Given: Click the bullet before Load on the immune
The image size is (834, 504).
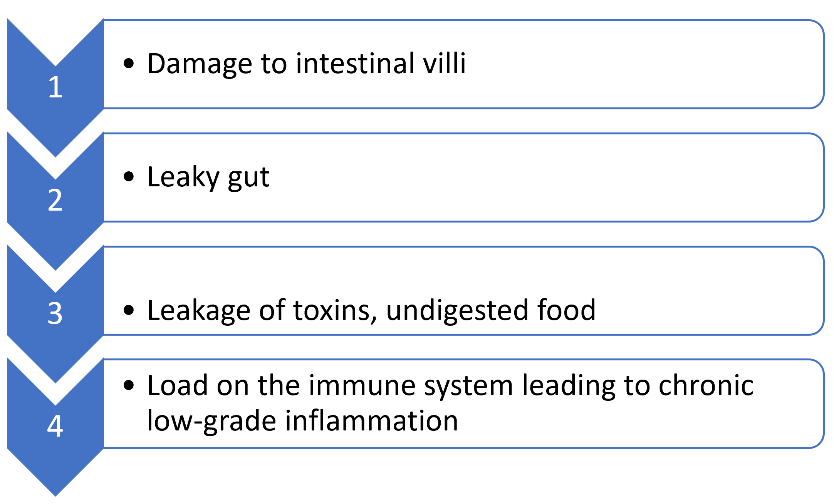Looking at the screenshot, I should pos(129,385).
